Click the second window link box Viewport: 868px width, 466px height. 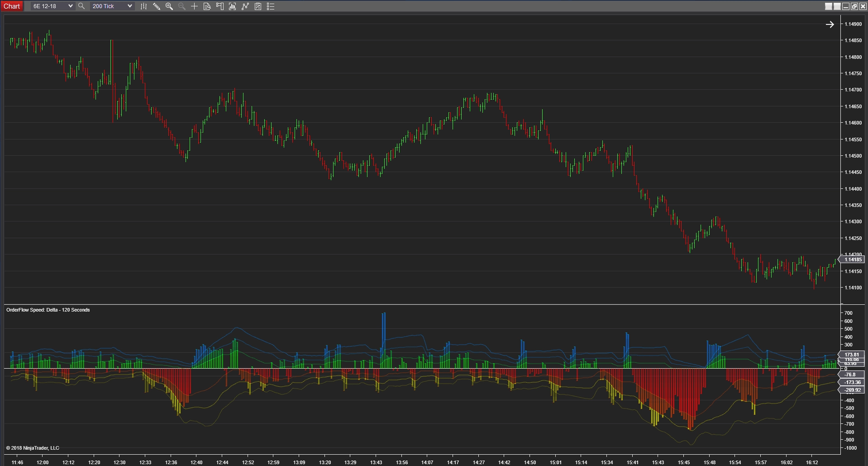click(x=837, y=6)
